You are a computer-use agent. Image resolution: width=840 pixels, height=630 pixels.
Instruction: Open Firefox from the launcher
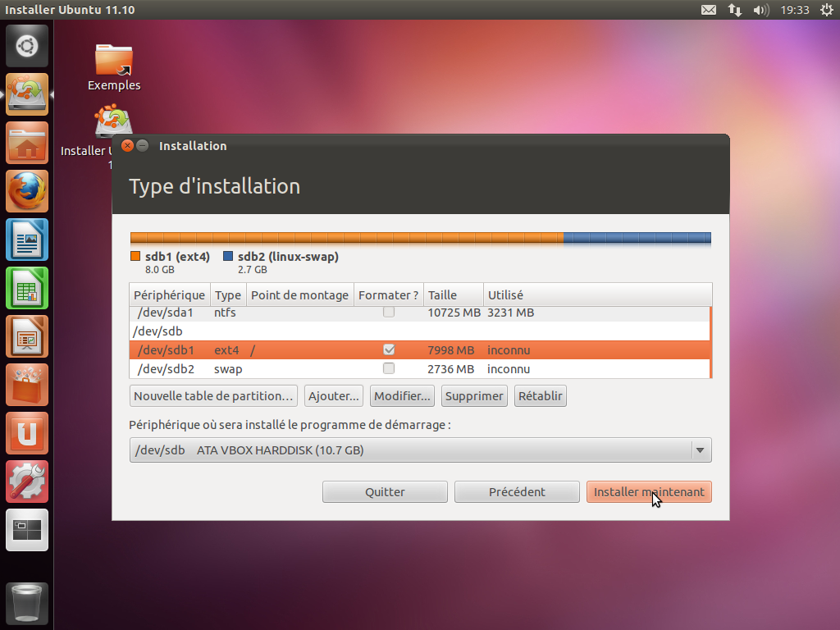point(27,191)
